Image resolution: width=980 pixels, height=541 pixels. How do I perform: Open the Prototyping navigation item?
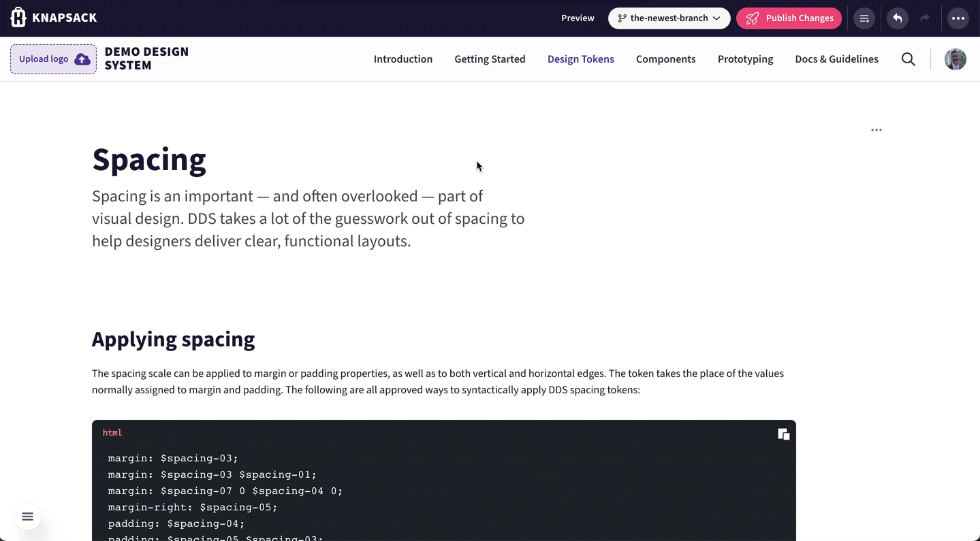click(x=745, y=59)
